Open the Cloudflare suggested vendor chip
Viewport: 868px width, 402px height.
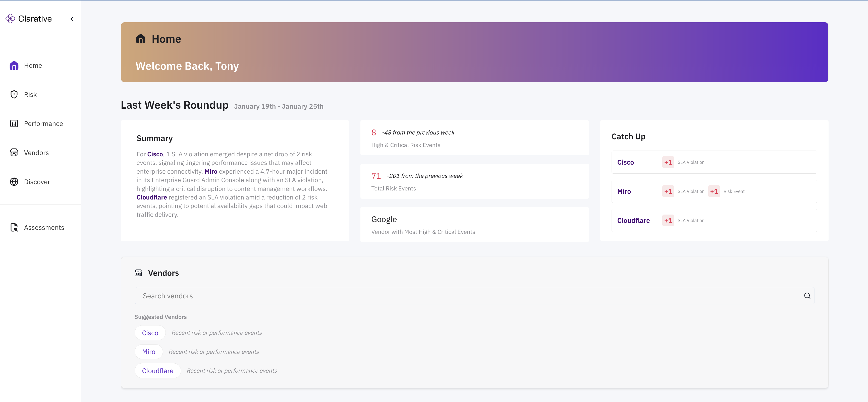pyautogui.click(x=157, y=370)
